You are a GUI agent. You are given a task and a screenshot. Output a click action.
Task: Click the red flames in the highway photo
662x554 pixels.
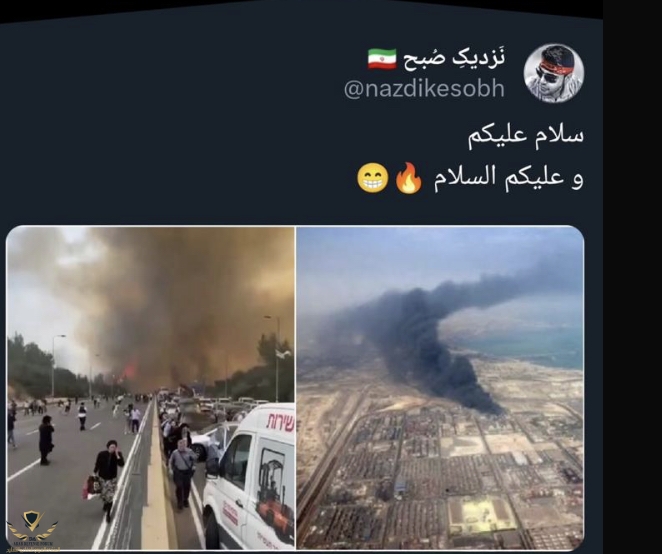click(129, 372)
